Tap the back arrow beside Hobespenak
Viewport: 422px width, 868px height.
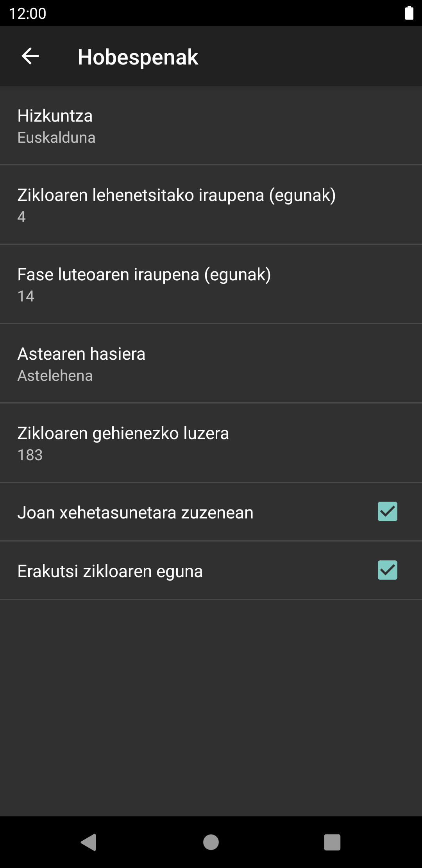tap(30, 56)
